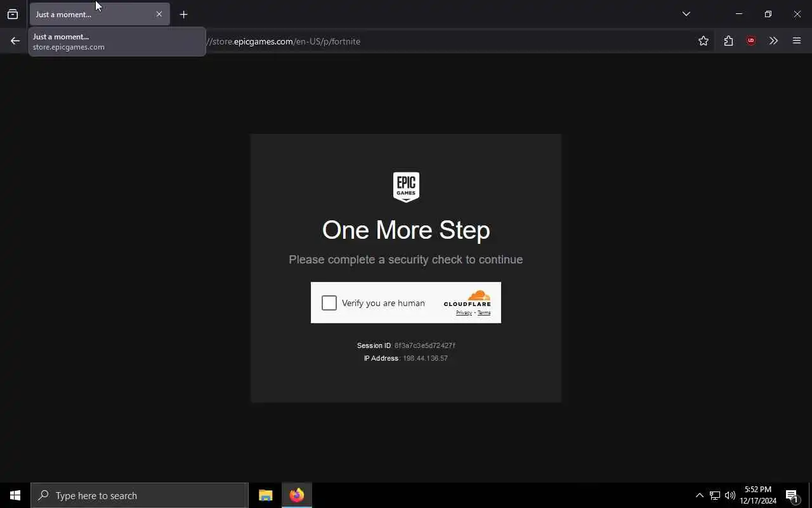
Task: Open the network status tray icon
Action: [x=714, y=495]
